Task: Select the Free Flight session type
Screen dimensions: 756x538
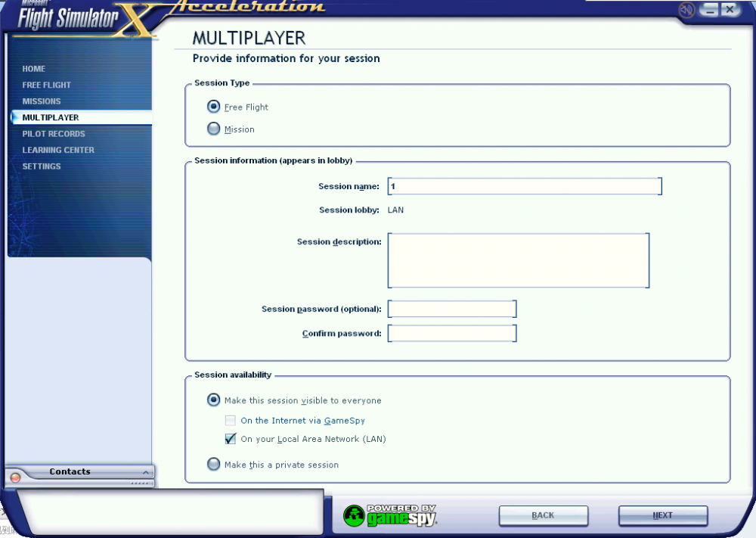Action: pyautogui.click(x=214, y=107)
